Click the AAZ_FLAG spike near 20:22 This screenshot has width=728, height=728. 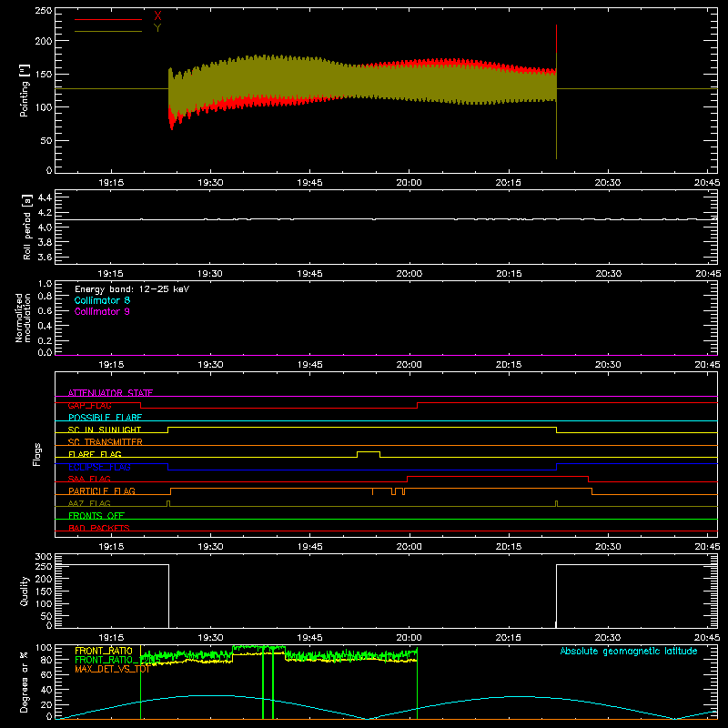click(557, 503)
